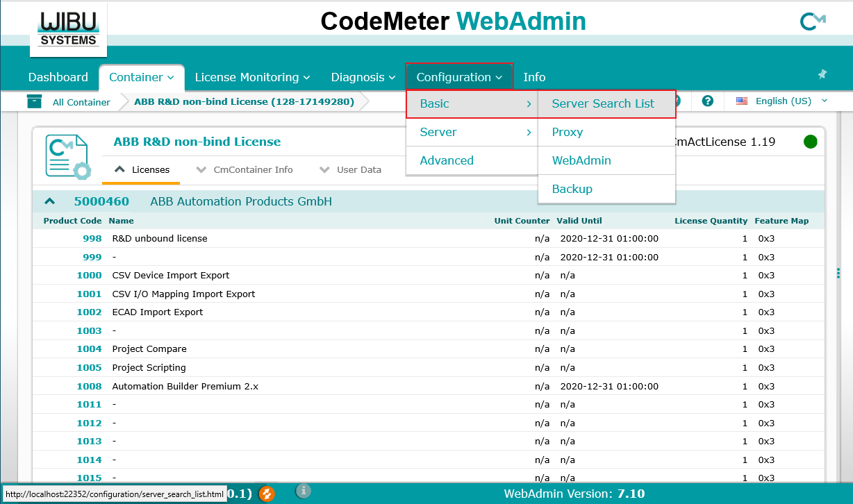Switch to the Licenses tab

tap(142, 169)
